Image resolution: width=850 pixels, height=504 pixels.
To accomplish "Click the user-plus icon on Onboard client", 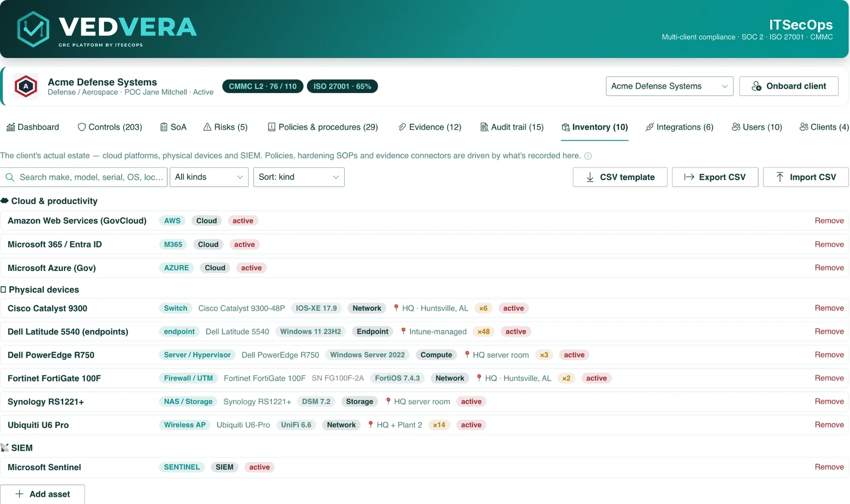I will (756, 86).
